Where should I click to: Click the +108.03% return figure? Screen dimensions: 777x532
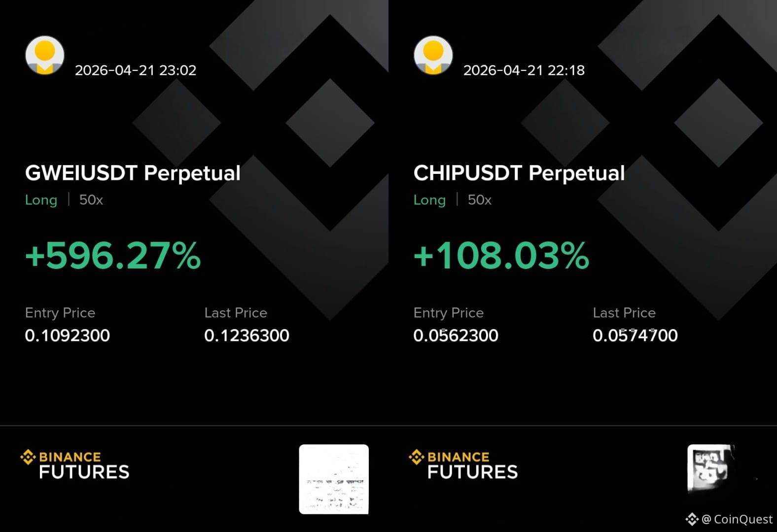coord(501,255)
